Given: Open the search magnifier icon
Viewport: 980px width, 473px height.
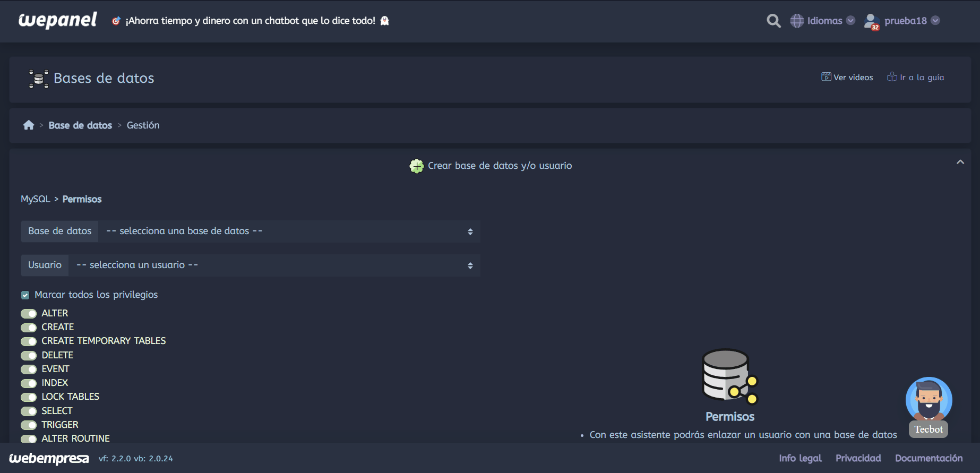Looking at the screenshot, I should tap(773, 21).
